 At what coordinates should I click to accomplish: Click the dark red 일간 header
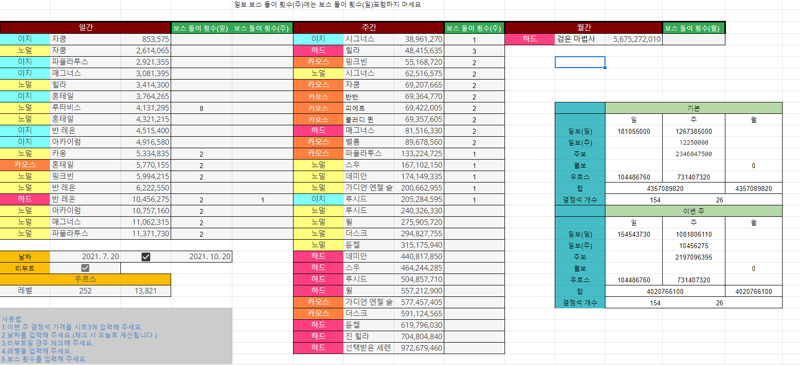85,28
